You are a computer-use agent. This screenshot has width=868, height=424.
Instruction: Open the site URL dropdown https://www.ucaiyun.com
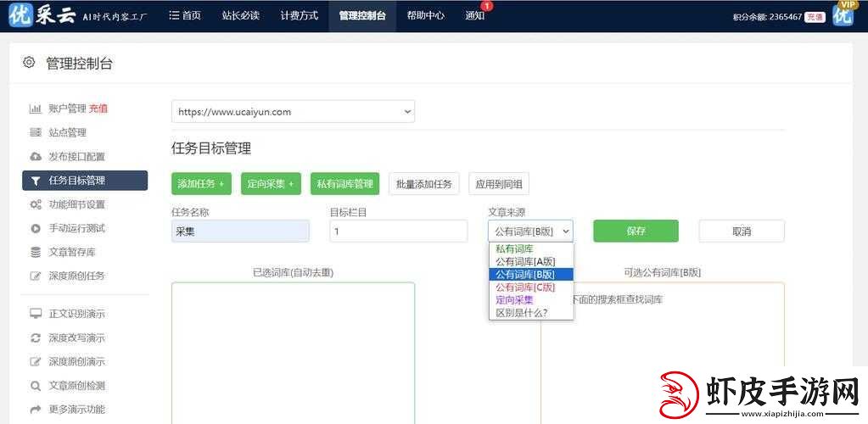293,112
